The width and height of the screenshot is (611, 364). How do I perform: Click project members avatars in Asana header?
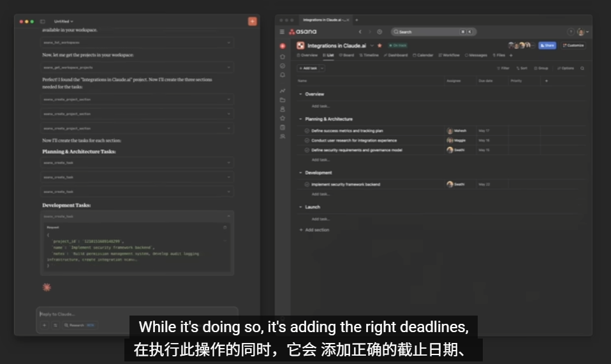(x=520, y=45)
